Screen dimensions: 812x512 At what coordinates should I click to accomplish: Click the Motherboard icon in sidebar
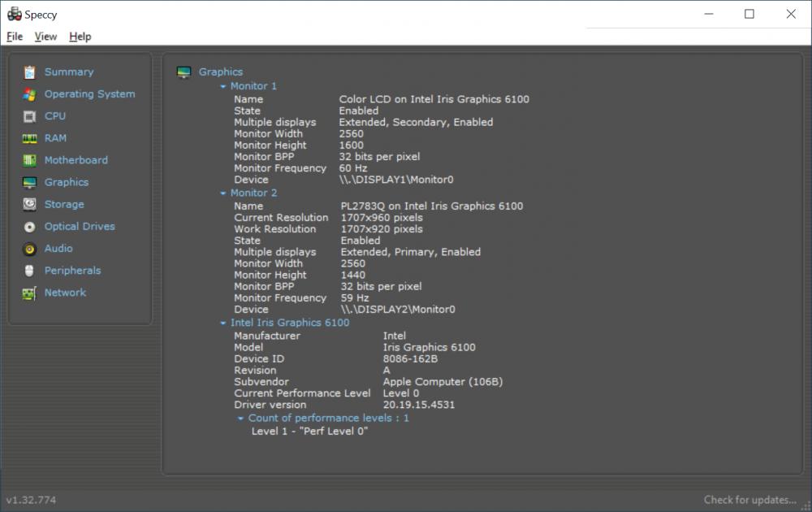29,161
